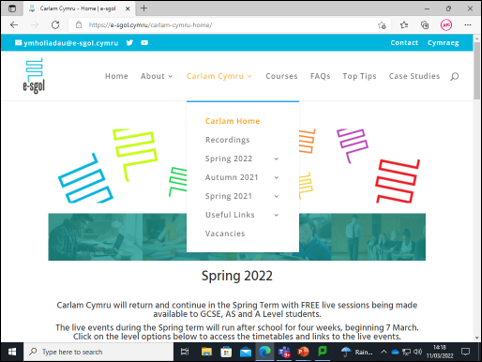Screen dimensions: 482x362
Task: Click the taskbar clock showing 14:18
Action: 439,352
